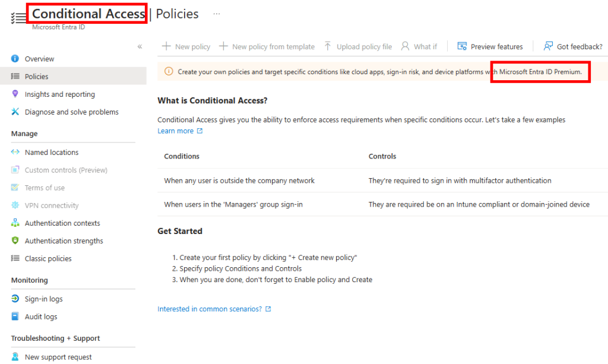Click the New support request person icon

pyautogui.click(x=15, y=357)
